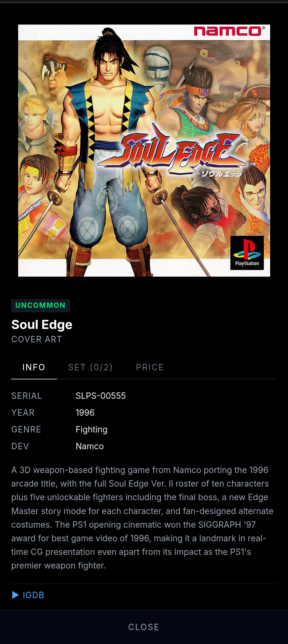The height and width of the screenshot is (644, 288).
Task: Open the PRICE tab
Action: click(x=150, y=367)
